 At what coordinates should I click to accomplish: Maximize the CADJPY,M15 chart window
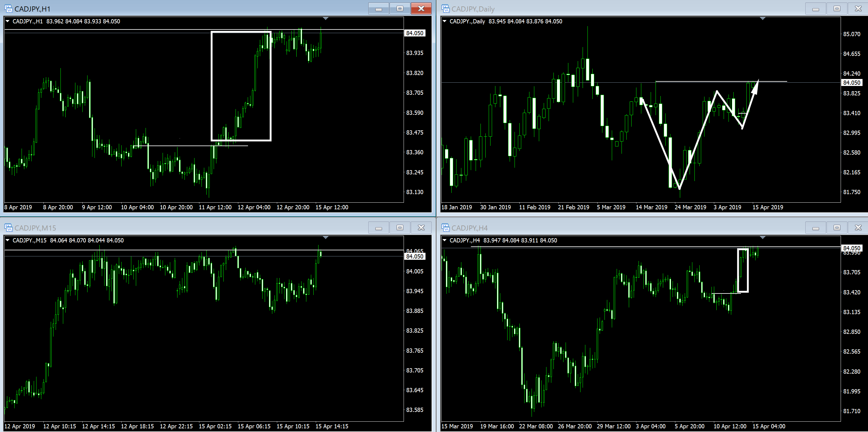[x=400, y=228]
